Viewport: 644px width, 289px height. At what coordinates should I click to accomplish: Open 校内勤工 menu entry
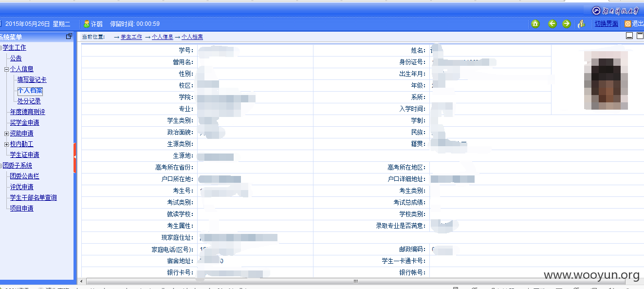[x=22, y=144]
